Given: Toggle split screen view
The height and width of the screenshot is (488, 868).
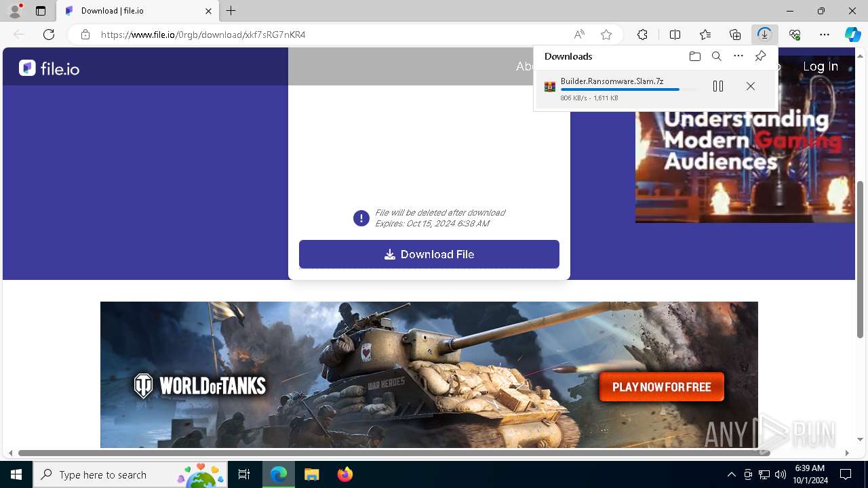Looking at the screenshot, I should pyautogui.click(x=675, y=35).
